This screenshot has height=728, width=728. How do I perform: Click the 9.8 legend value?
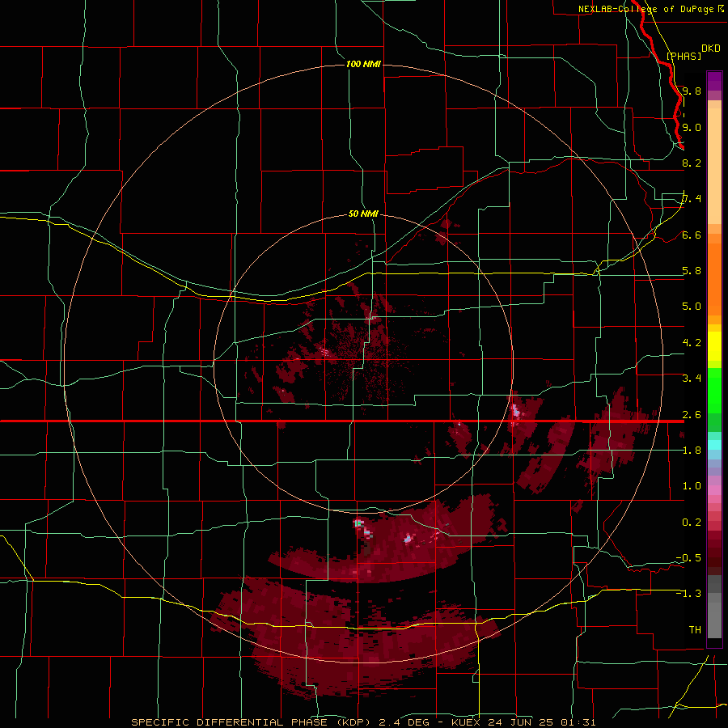pos(692,91)
